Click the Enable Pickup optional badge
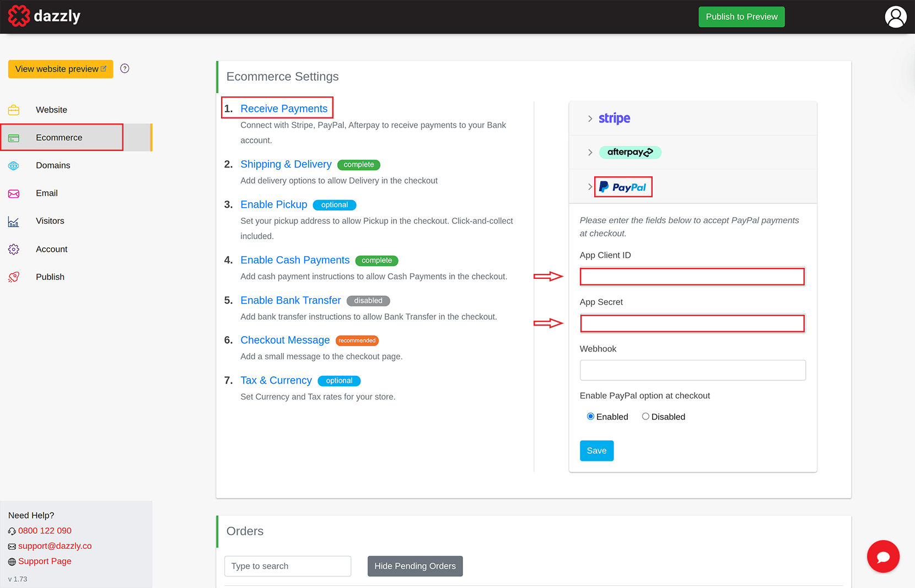The image size is (915, 588). (335, 205)
